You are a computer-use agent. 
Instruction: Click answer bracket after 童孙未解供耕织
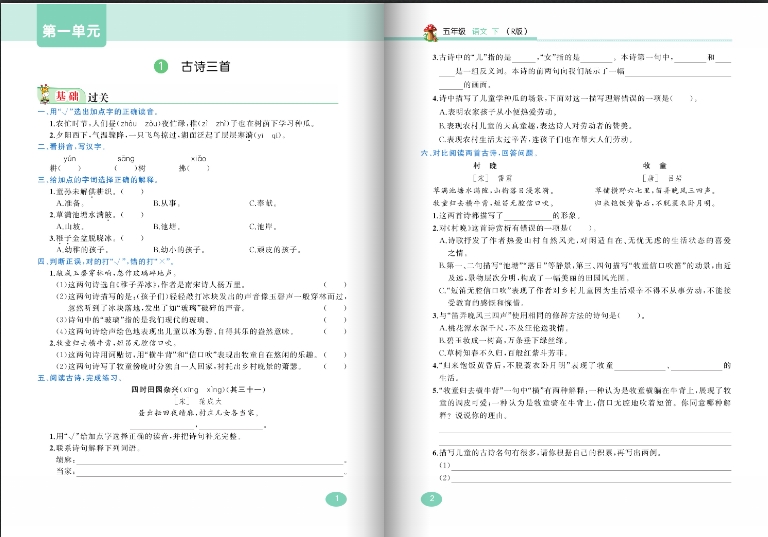click(136, 189)
